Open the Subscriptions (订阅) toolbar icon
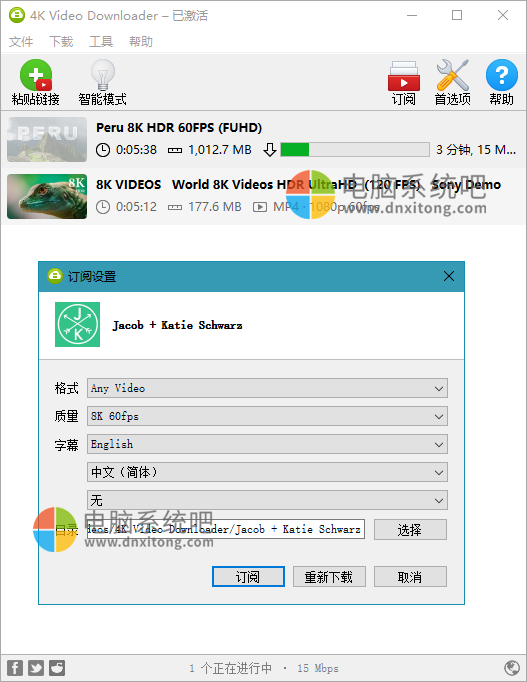The width and height of the screenshot is (527, 682). click(x=404, y=76)
